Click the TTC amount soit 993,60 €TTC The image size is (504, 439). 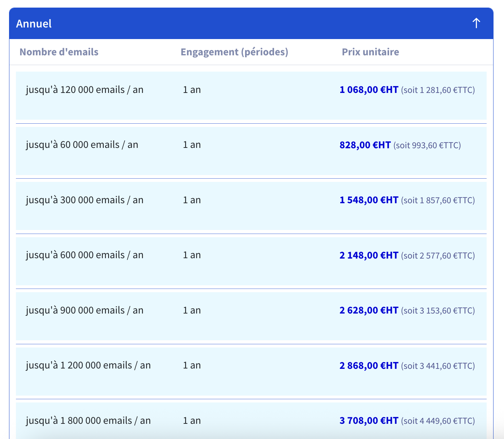(427, 145)
